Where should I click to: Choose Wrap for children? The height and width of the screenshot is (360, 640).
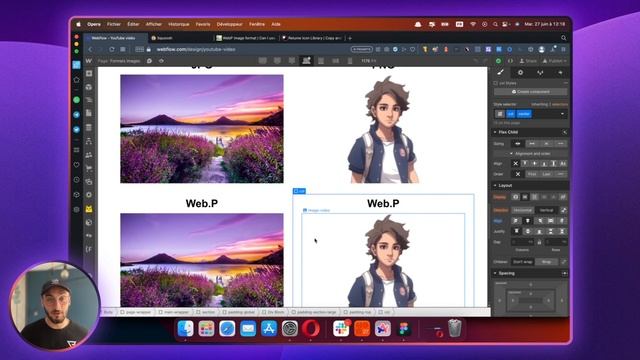546,262
